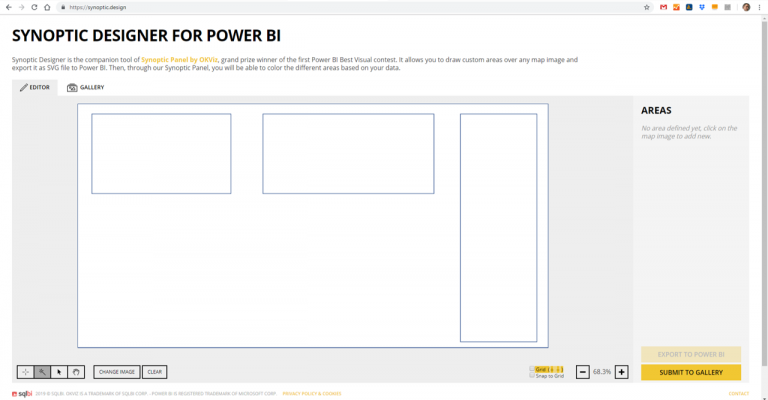The height and width of the screenshot is (400, 768).
Task: View the site security lock icon
Action: [63, 7]
